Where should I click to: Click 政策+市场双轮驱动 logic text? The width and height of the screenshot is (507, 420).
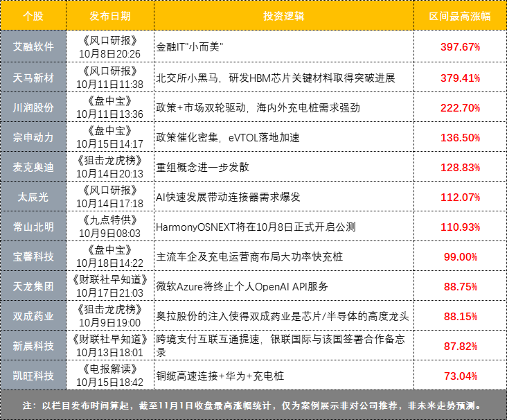[x=258, y=107]
